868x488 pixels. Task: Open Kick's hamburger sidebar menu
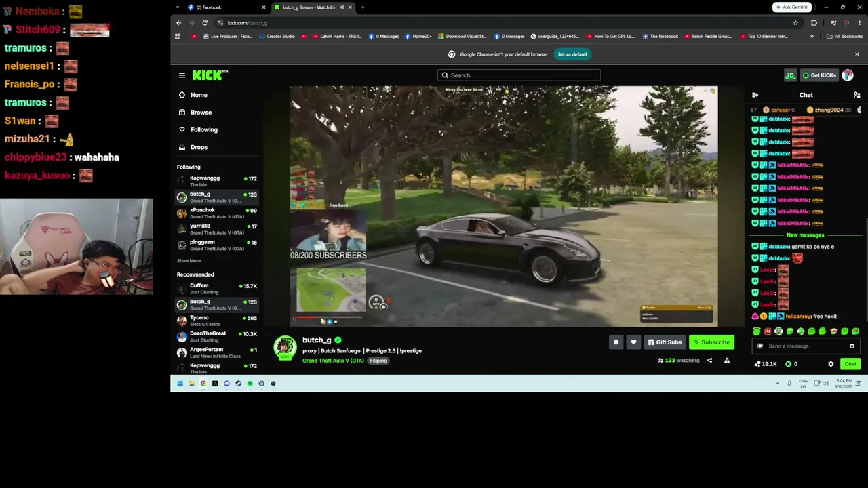click(x=182, y=75)
